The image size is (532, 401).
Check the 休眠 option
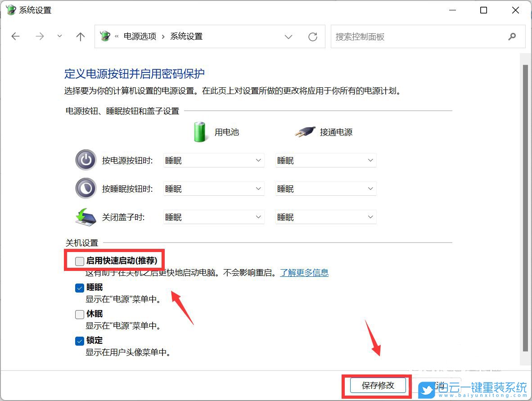tap(79, 314)
